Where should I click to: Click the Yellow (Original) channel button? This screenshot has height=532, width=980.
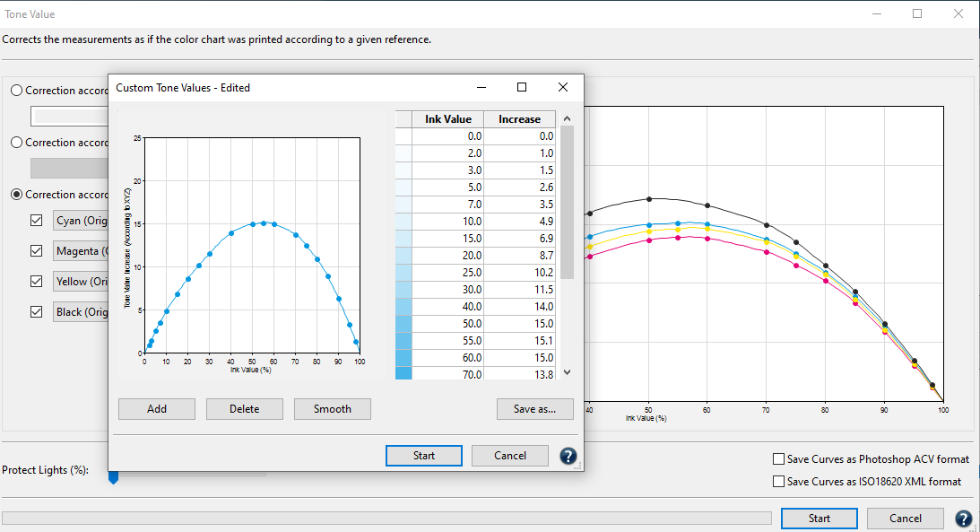click(x=81, y=282)
